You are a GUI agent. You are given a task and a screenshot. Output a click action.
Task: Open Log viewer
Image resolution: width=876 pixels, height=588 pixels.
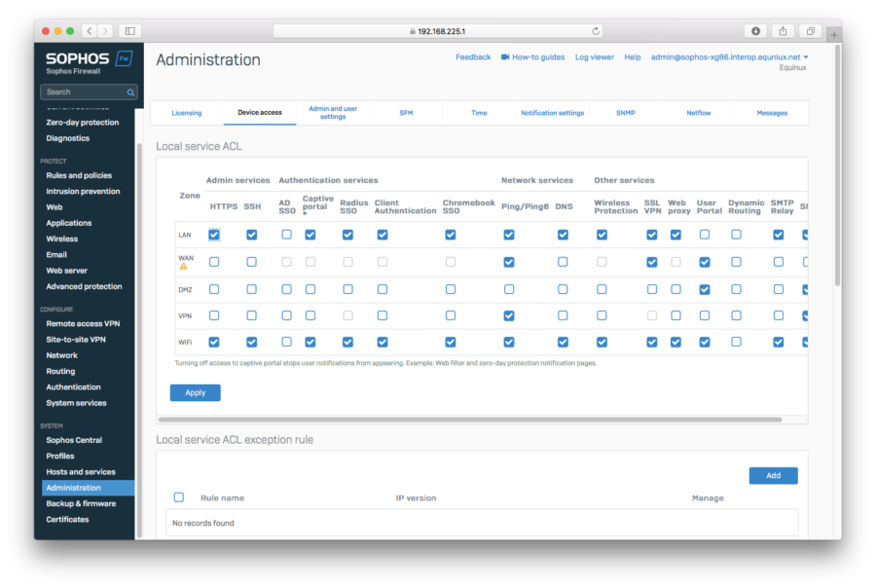595,56
